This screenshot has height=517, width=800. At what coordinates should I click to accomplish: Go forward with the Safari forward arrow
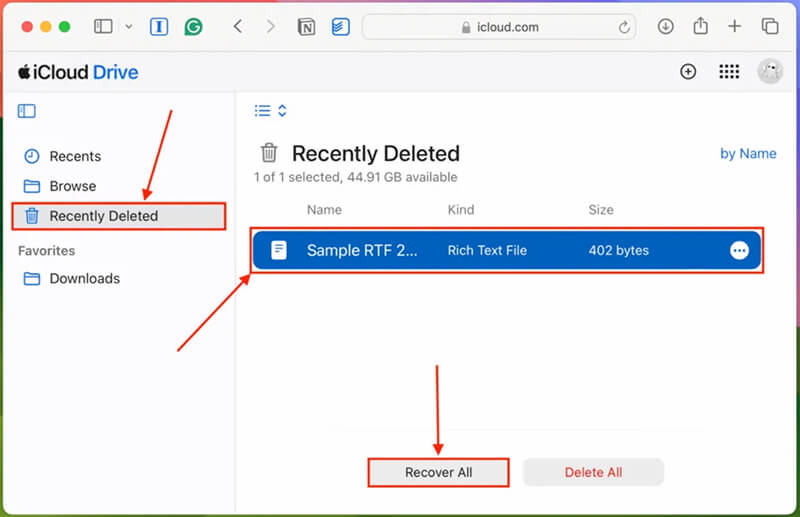271,26
